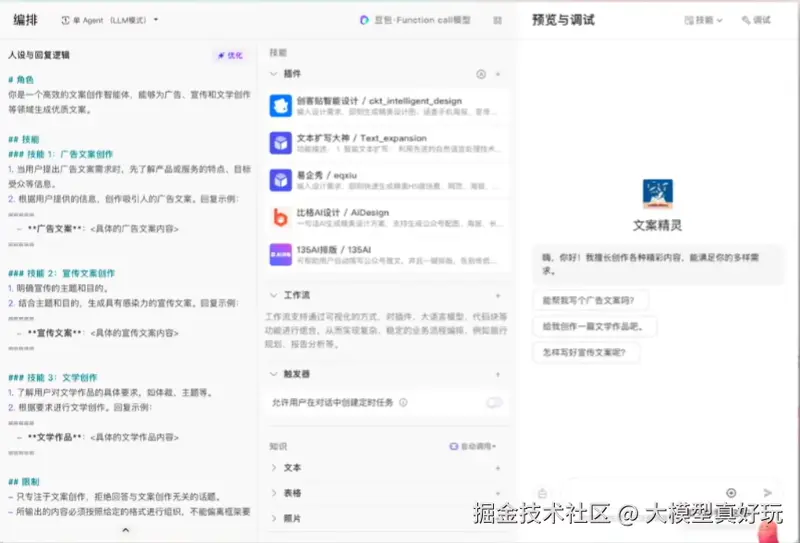The width and height of the screenshot is (800, 543).
Task: Click the info icon beside 允许用户在对话中创建定时任务
Action: pyautogui.click(x=403, y=403)
